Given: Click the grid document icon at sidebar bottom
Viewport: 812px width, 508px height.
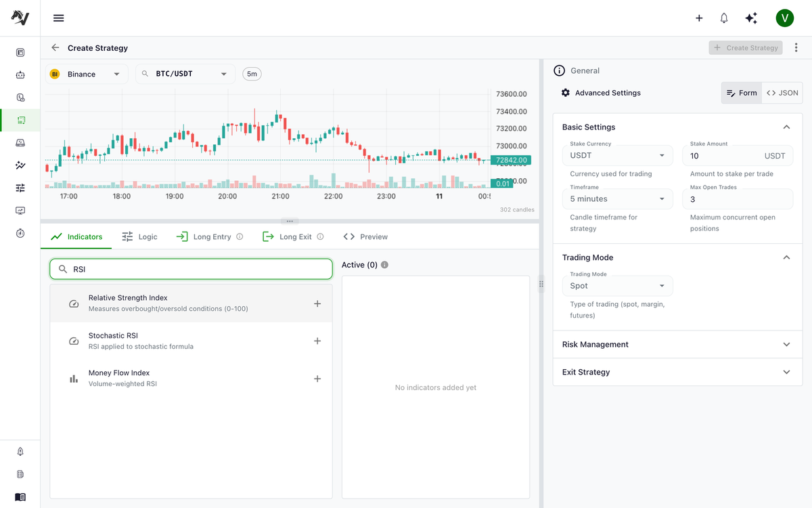Looking at the screenshot, I should click(x=20, y=474).
